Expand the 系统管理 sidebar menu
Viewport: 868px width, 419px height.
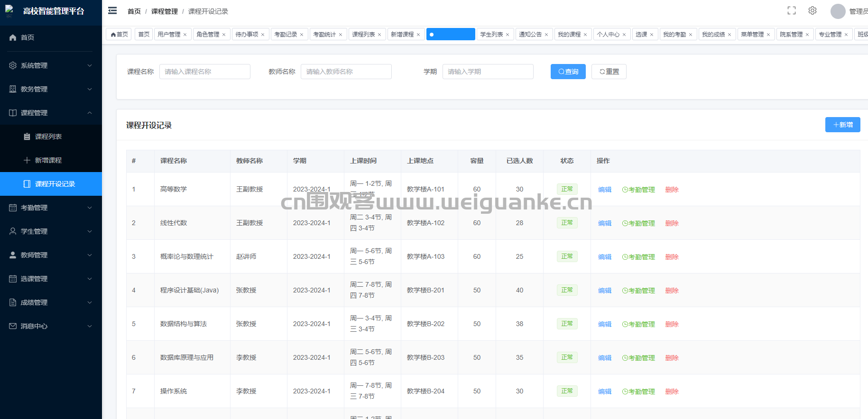(x=51, y=65)
